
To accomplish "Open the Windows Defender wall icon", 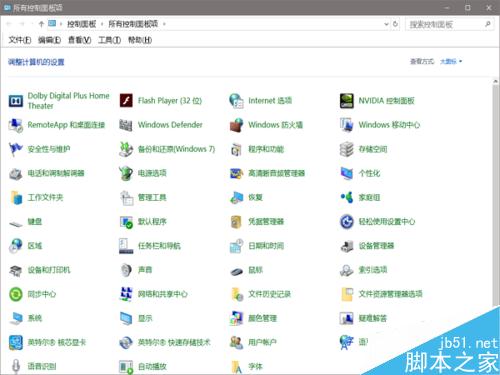I will [x=126, y=125].
